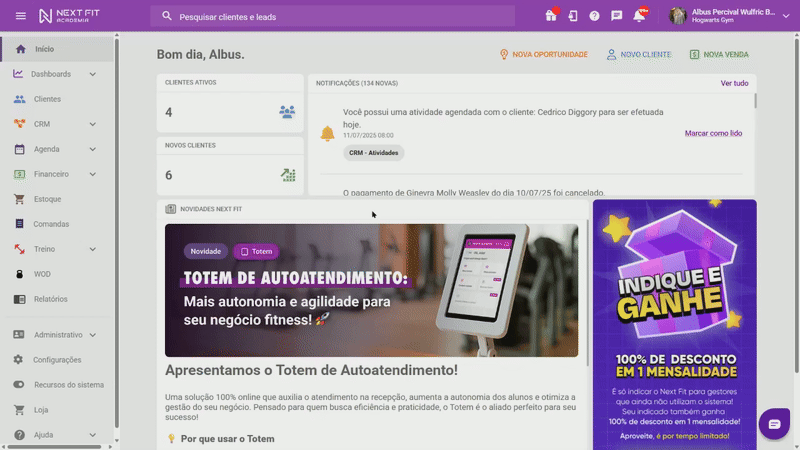Open the help question mark icon in top bar
Image resolution: width=800 pixels, height=450 pixels.
coord(594,16)
